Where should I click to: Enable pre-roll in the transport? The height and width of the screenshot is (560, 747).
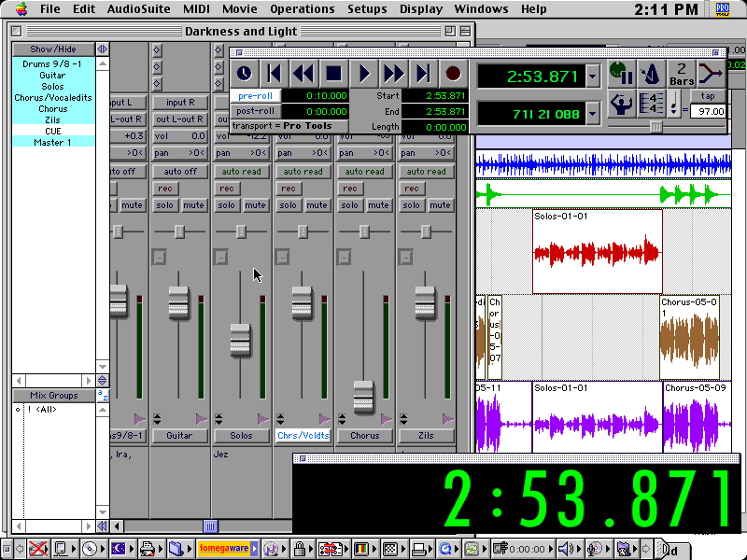255,95
